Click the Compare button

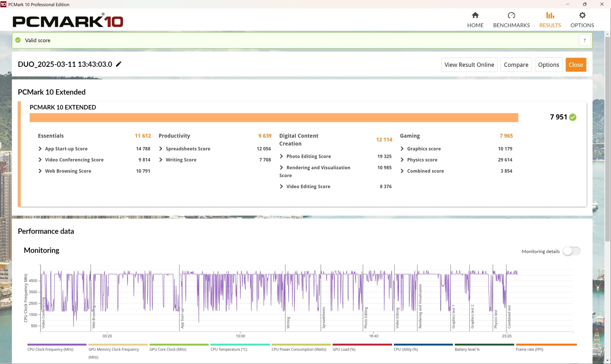516,65
